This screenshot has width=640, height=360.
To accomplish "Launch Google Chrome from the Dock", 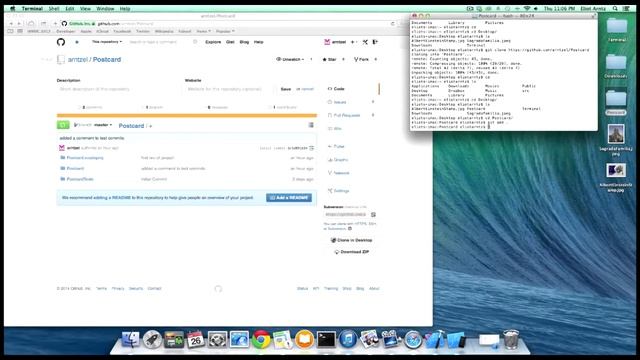I will [261, 340].
